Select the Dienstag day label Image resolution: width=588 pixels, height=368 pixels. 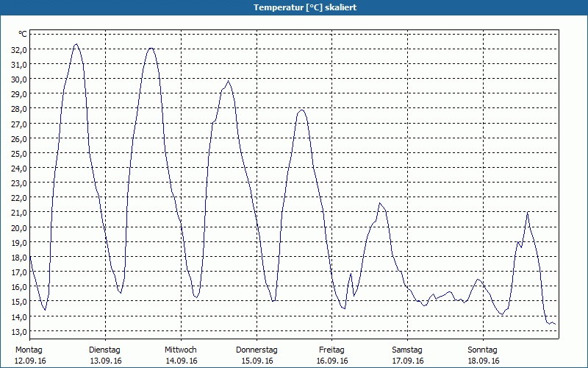(x=104, y=350)
